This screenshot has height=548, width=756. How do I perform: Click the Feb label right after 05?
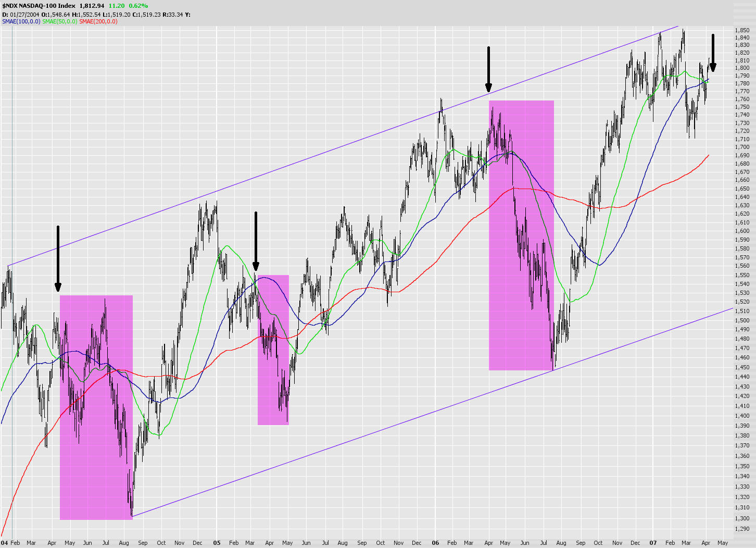click(234, 543)
